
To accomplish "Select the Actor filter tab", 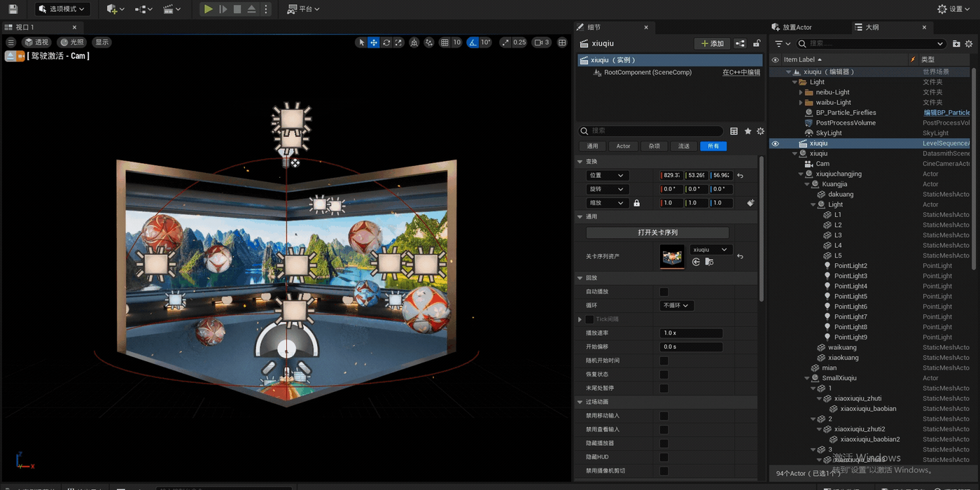I will (623, 146).
